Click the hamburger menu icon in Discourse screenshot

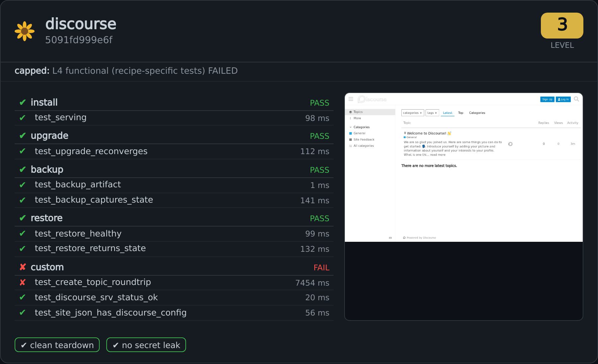coord(351,99)
